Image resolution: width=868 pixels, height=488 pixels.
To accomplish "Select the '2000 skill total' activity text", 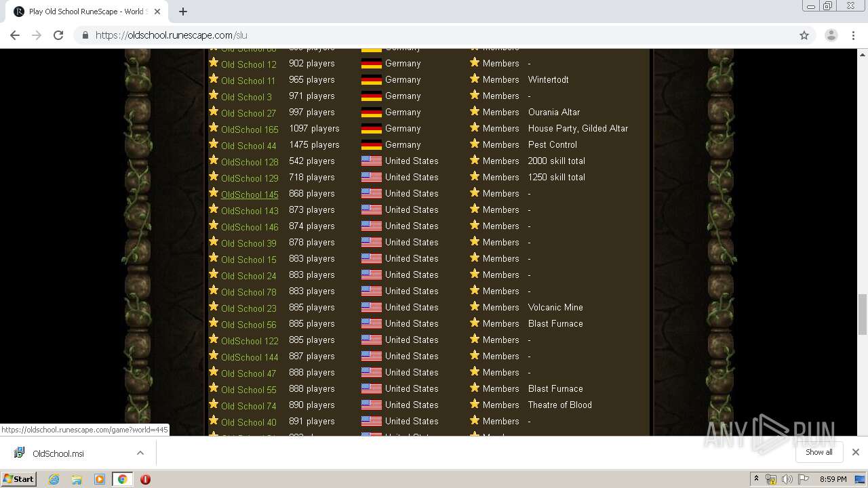I will coord(557,161).
